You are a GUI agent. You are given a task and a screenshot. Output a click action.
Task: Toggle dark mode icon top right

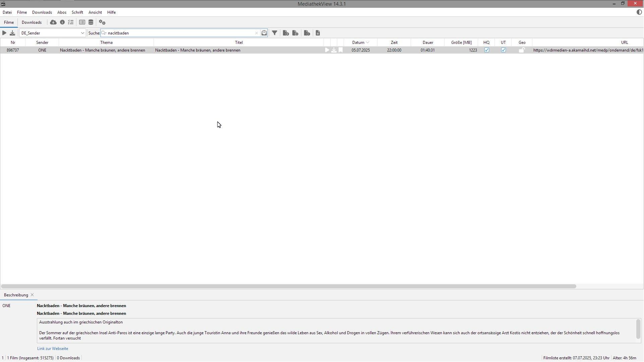639,12
